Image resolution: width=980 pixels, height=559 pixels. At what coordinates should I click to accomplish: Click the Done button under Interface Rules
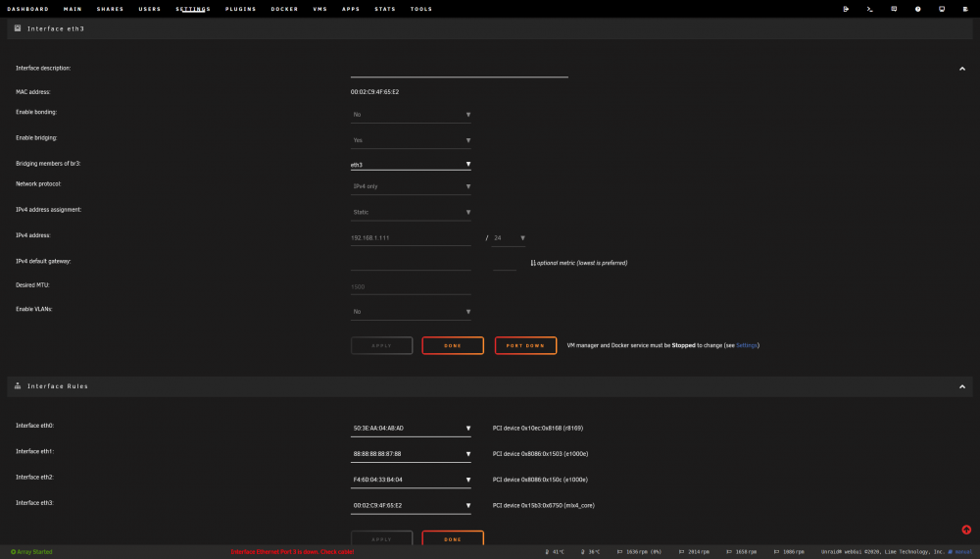pos(453,537)
